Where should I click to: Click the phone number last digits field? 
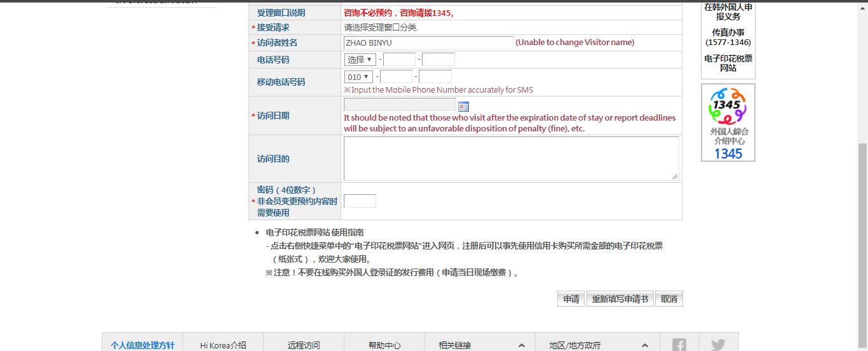tap(438, 60)
